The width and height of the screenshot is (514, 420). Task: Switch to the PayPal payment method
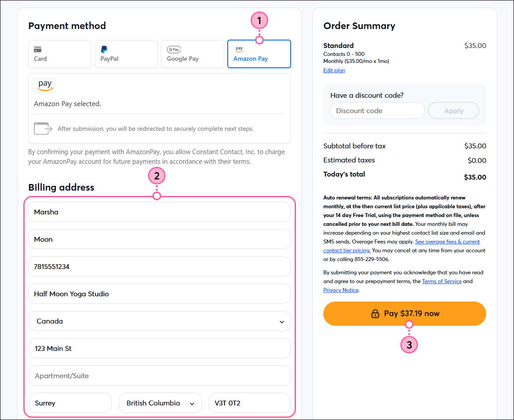pos(126,54)
